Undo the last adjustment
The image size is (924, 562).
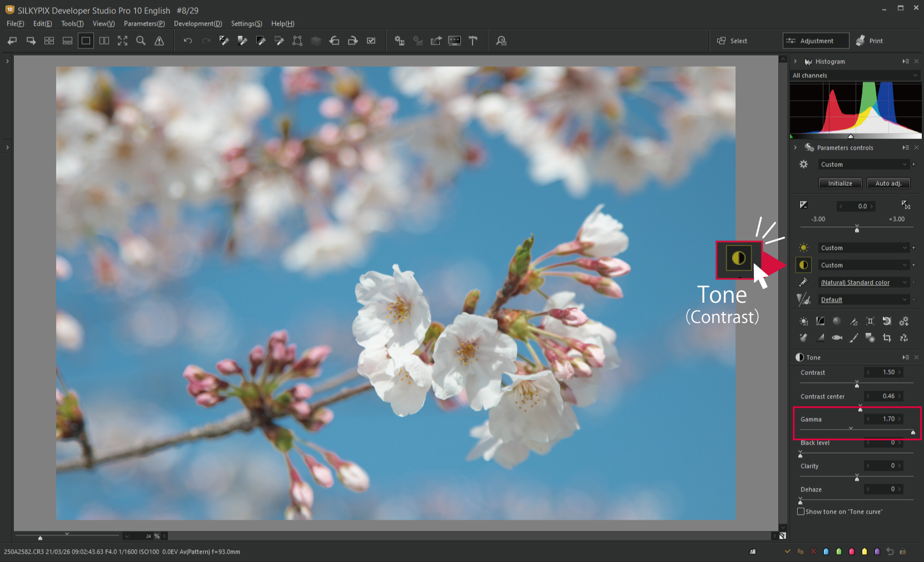coord(188,41)
